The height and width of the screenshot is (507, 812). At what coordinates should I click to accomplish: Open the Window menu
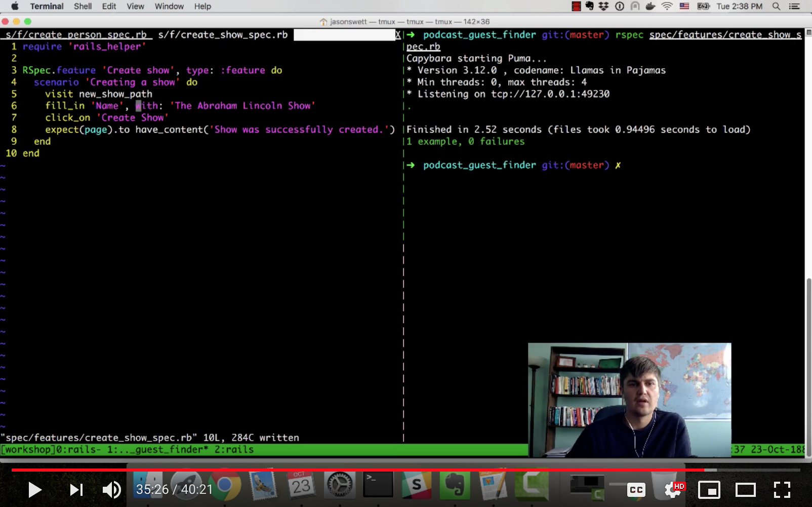pyautogui.click(x=169, y=6)
